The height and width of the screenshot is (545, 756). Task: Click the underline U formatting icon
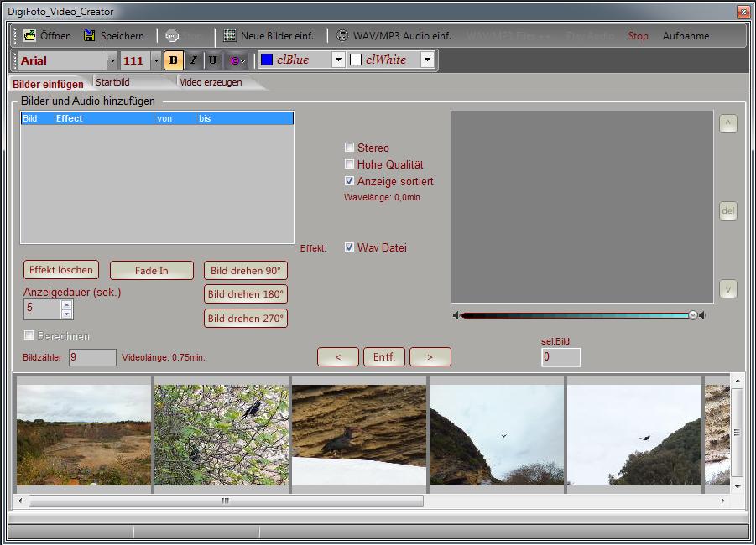click(215, 60)
